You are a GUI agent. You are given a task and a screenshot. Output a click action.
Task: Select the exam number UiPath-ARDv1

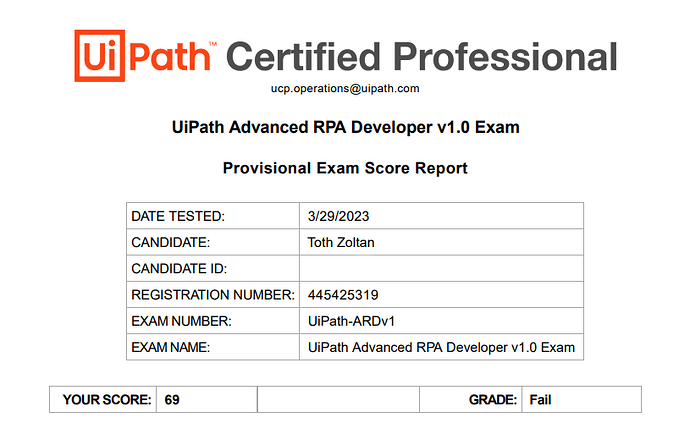tap(351, 321)
